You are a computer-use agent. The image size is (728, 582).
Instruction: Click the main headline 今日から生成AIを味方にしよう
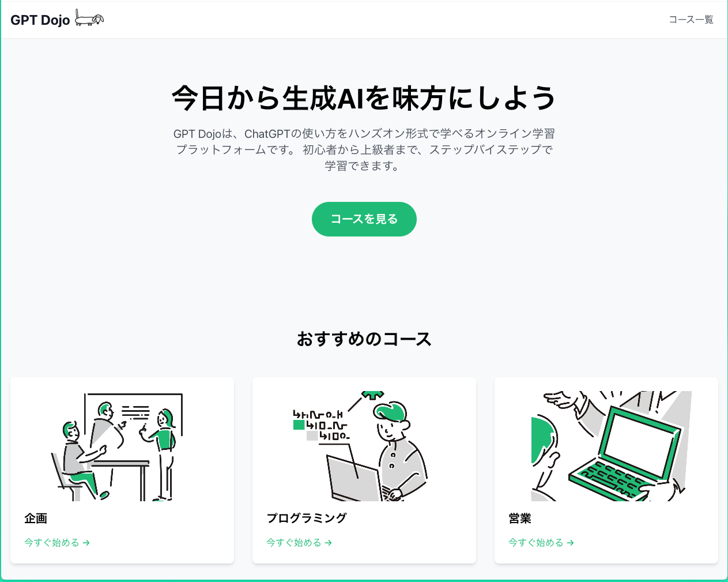[364, 98]
